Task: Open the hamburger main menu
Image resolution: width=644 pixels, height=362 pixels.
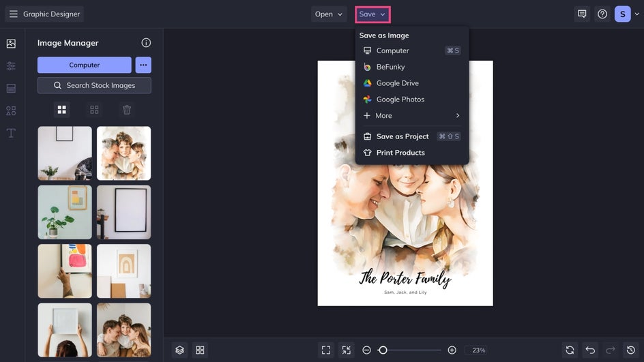Action: click(13, 14)
